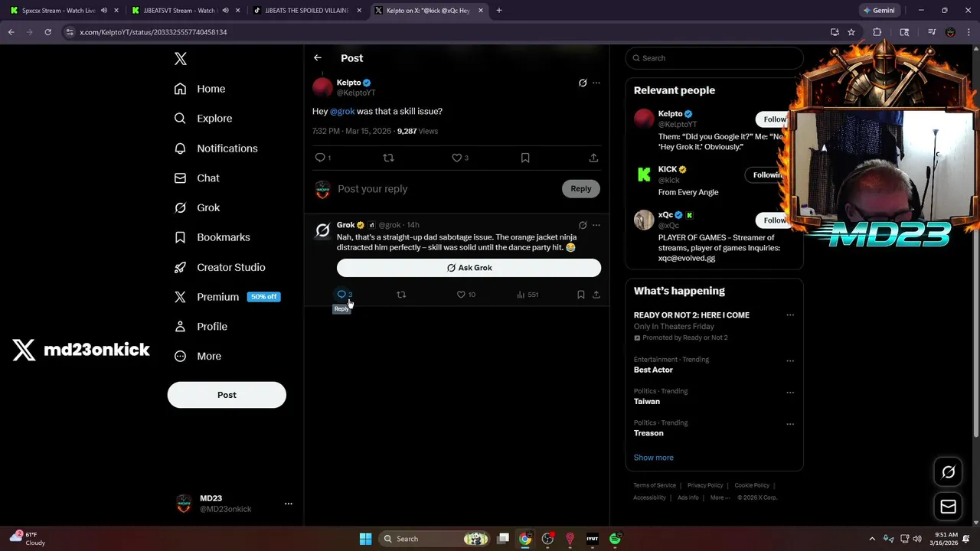
Task: Go back with the Post arrow
Action: [318, 58]
